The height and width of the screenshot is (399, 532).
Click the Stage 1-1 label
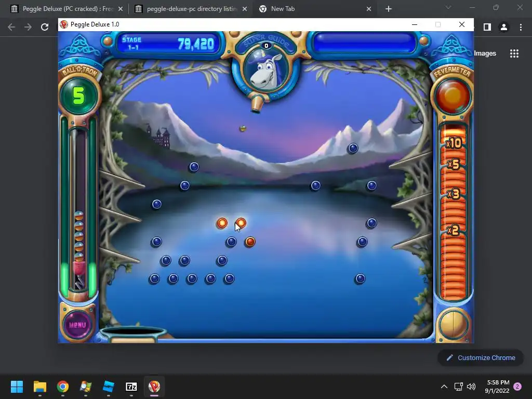point(131,44)
